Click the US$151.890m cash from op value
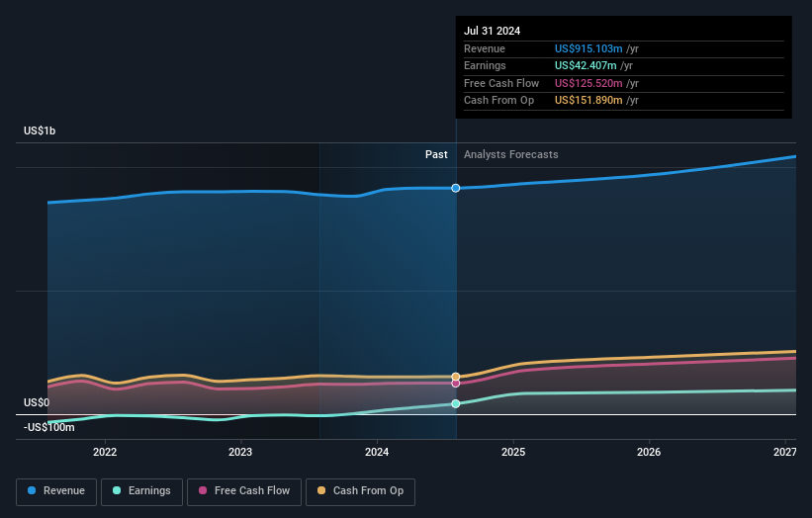The image size is (812, 518). (x=588, y=101)
